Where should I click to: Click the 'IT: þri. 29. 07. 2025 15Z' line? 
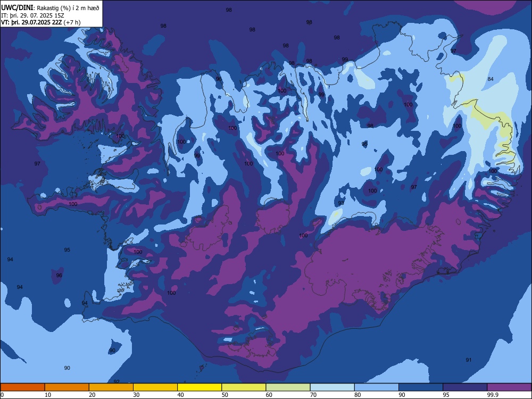point(32,15)
